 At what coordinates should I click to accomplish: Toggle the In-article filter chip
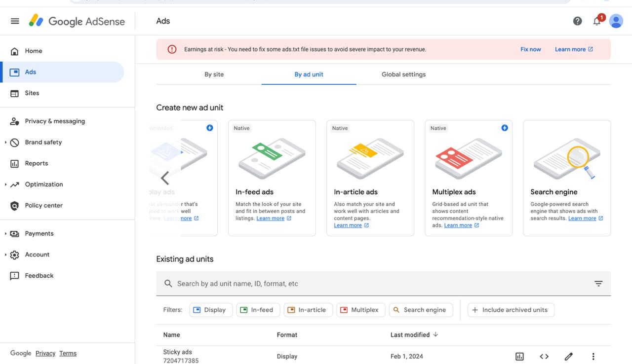[x=308, y=310]
